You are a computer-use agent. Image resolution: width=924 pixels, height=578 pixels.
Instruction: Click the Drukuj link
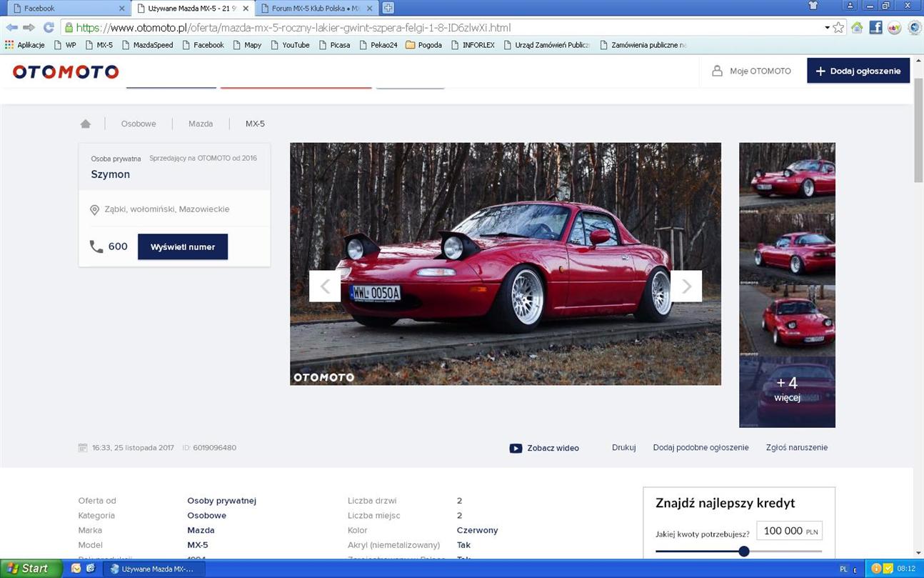point(623,447)
